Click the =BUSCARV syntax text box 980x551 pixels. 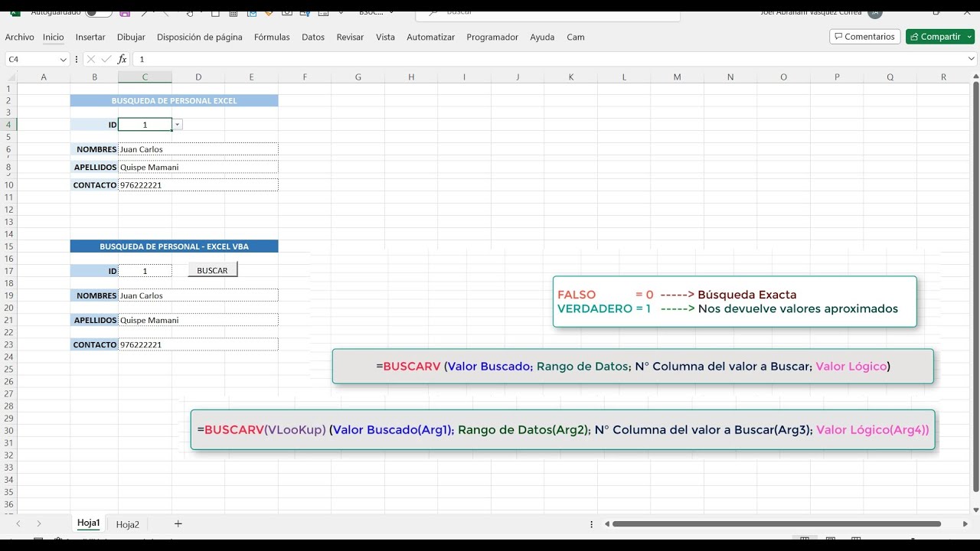(x=633, y=367)
